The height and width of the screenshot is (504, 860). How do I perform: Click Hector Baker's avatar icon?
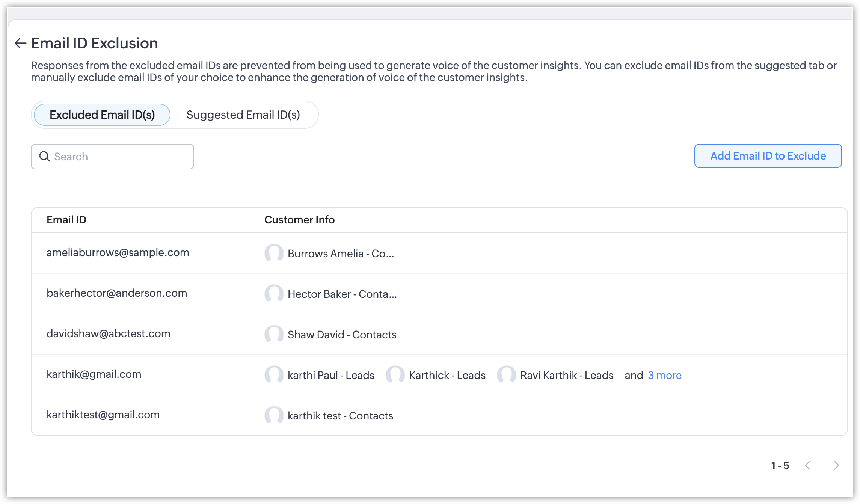click(x=274, y=294)
